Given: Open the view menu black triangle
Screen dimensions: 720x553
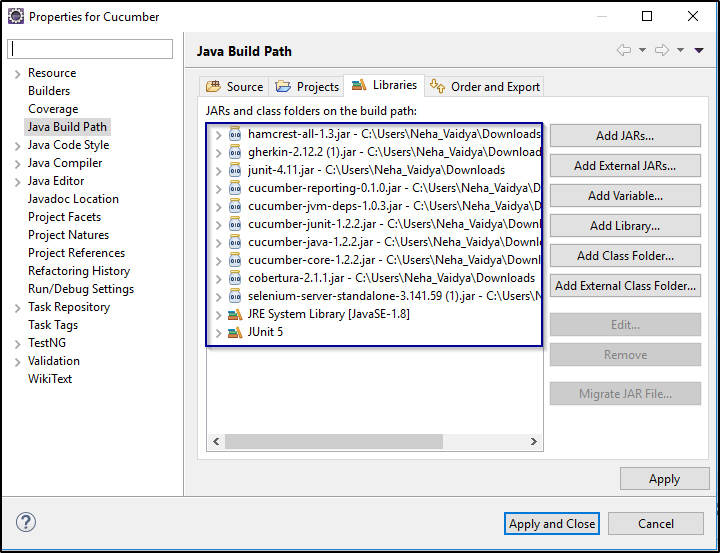Looking at the screenshot, I should [x=699, y=50].
